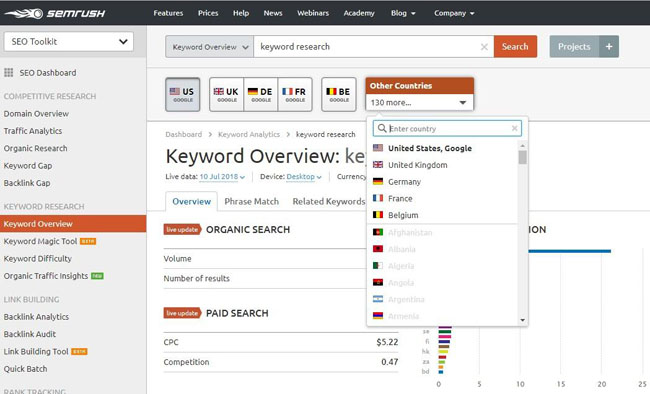Screen dimensions: 650x394
Task: Pick Belgium flag entry in country list
Action: pyautogui.click(x=378, y=215)
